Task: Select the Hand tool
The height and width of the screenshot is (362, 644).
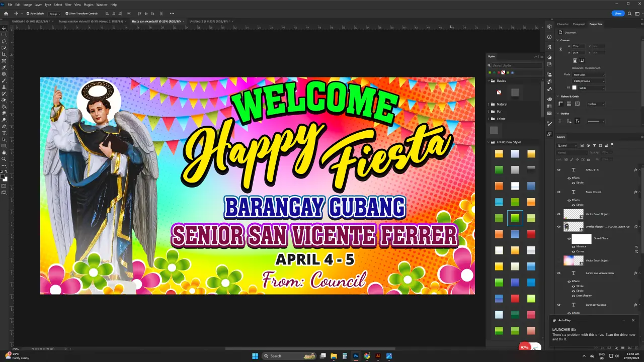Action: (x=4, y=152)
